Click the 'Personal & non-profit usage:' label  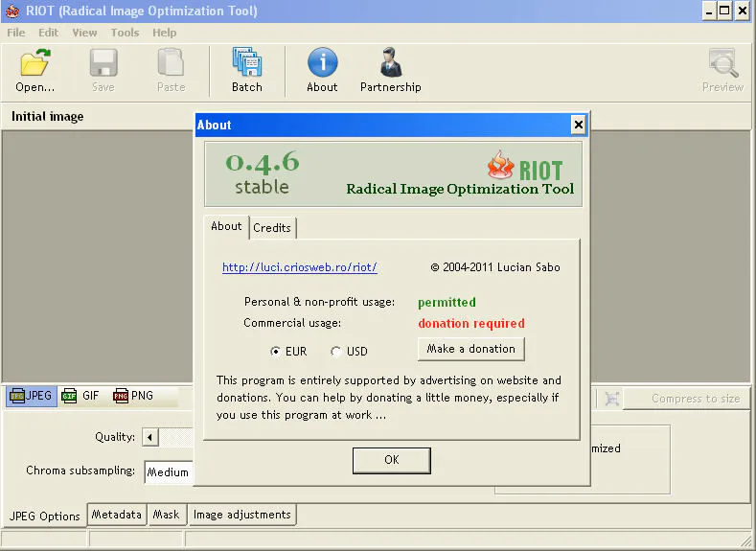319,302
